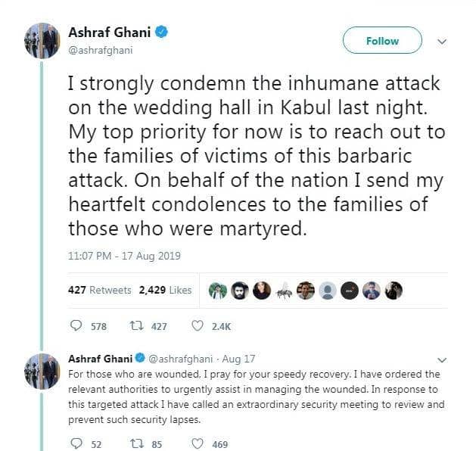Open the last liker avatar in the row
The width and height of the screenshot is (476, 451).
pyautogui.click(x=394, y=291)
